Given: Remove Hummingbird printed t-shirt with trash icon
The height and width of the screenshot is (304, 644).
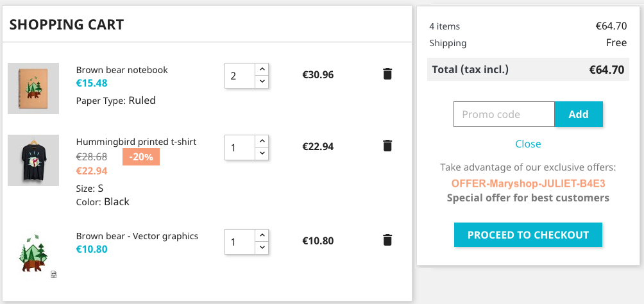Looking at the screenshot, I should point(387,146).
